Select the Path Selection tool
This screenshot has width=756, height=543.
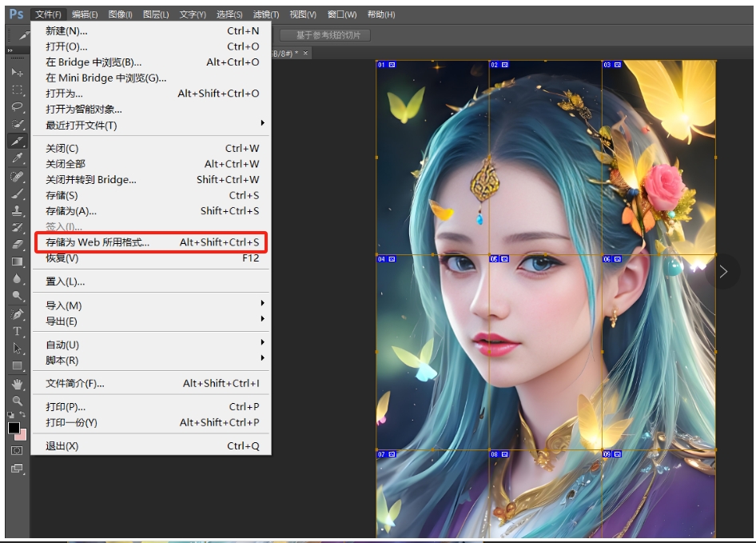[x=18, y=348]
